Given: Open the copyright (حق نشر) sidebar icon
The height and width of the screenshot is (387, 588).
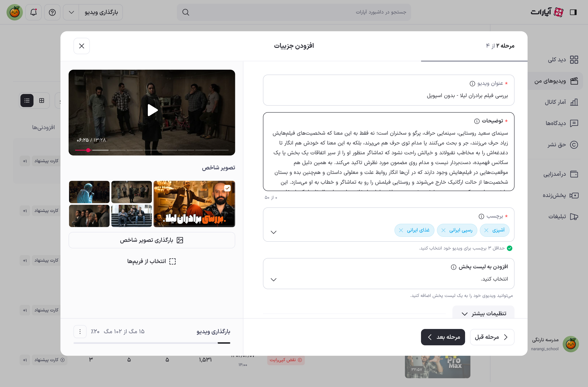Looking at the screenshot, I should [x=574, y=145].
